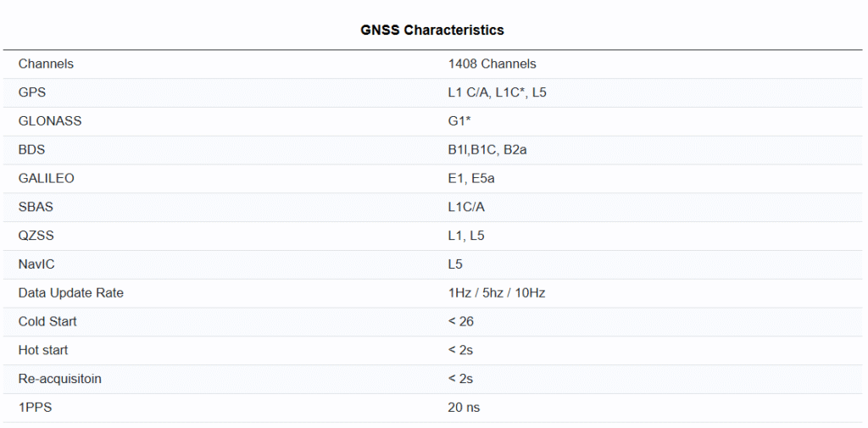Select the G1* value cell
Image resolution: width=868 pixels, height=428 pixels.
459,121
